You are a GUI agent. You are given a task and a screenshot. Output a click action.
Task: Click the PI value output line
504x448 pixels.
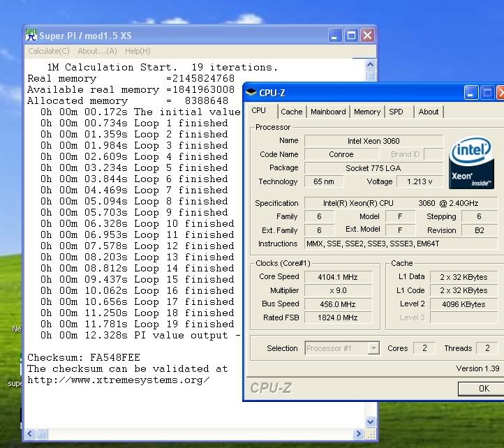tap(140, 335)
